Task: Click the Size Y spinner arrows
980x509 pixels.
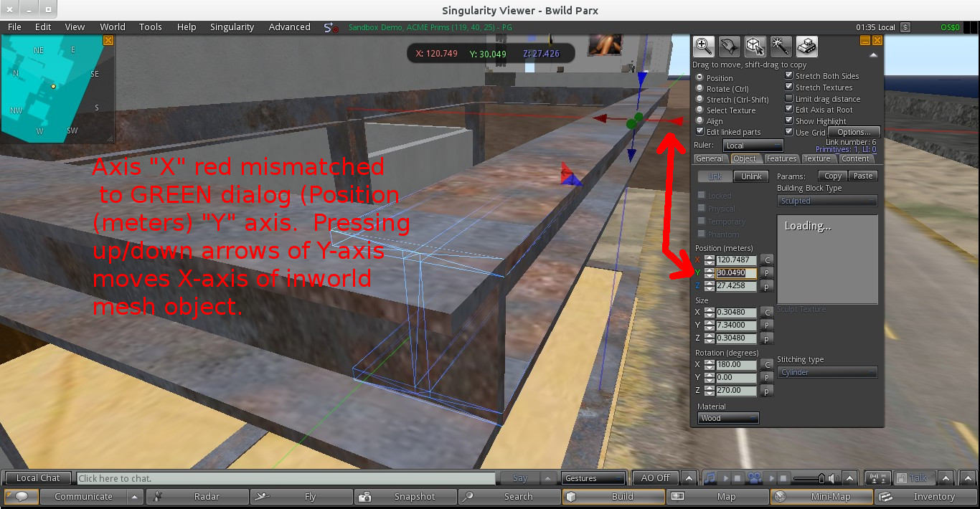Action: (x=710, y=325)
